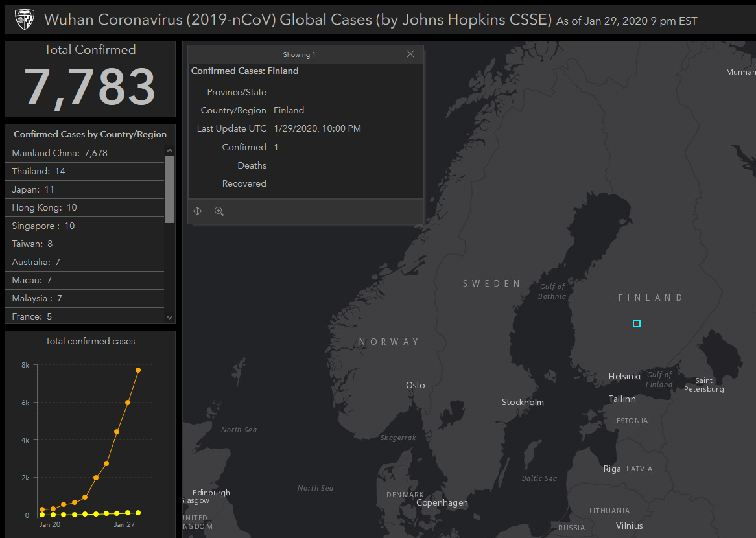This screenshot has height=538, width=756.
Task: Click Macau entry in country list
Action: click(x=32, y=281)
